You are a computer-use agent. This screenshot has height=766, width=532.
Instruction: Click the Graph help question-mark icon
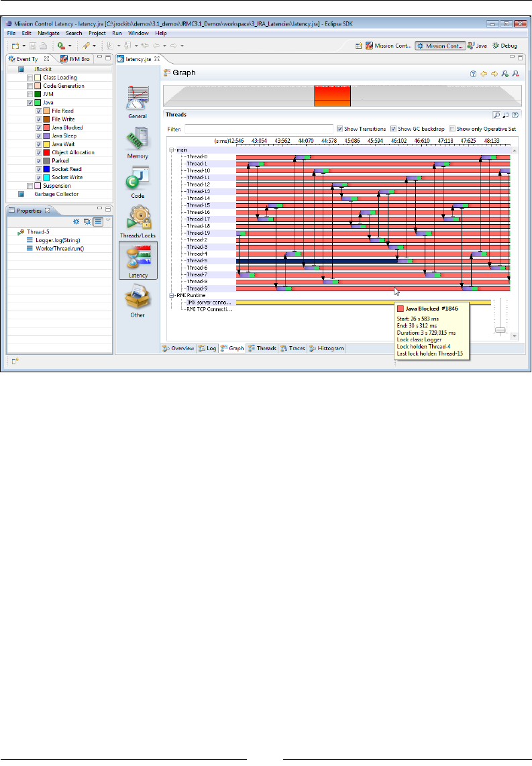tap(473, 74)
